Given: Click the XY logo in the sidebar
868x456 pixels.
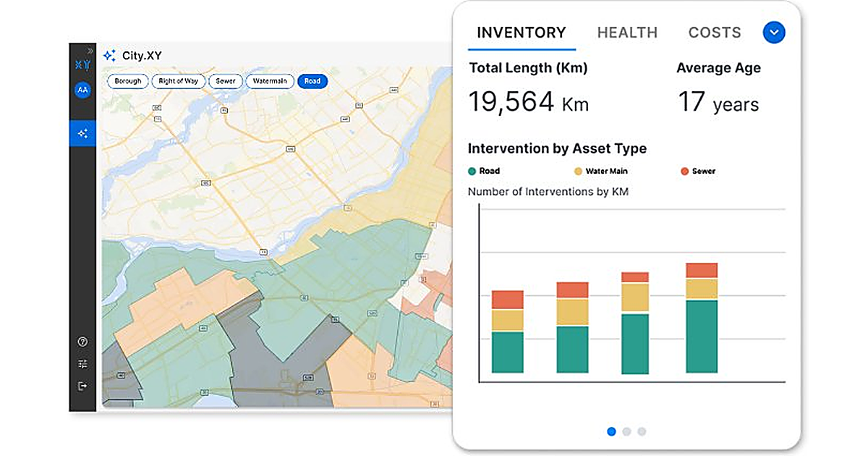Looking at the screenshot, I should coord(82,65).
